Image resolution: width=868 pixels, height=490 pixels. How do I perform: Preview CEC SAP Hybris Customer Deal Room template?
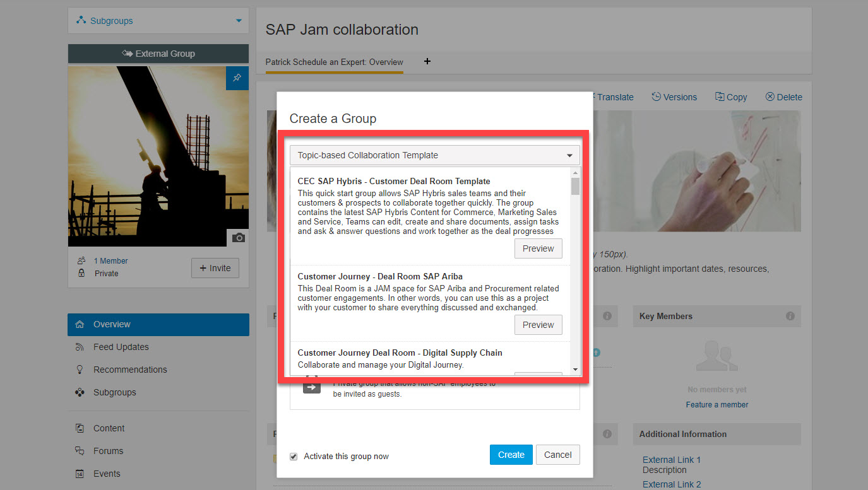click(x=538, y=248)
